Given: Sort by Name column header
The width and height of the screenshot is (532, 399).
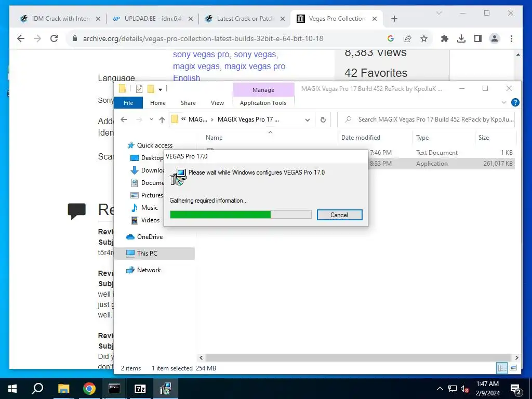Looking at the screenshot, I should pos(214,138).
